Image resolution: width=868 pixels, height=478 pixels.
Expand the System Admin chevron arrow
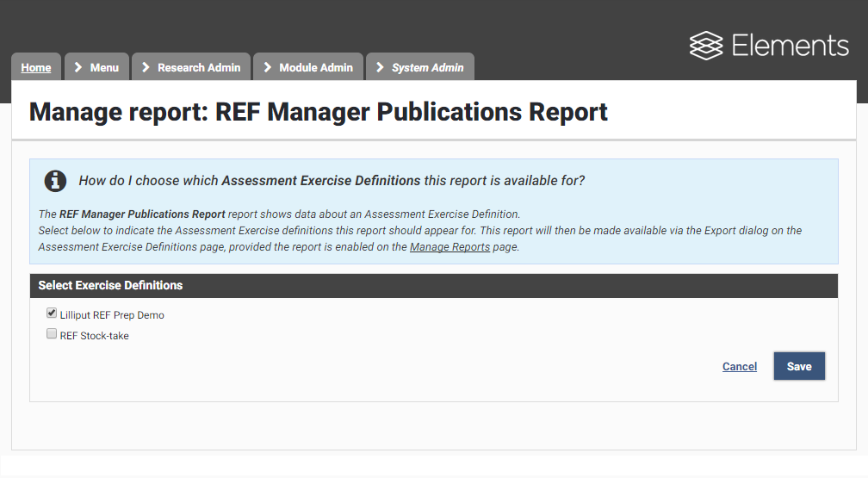(x=381, y=67)
